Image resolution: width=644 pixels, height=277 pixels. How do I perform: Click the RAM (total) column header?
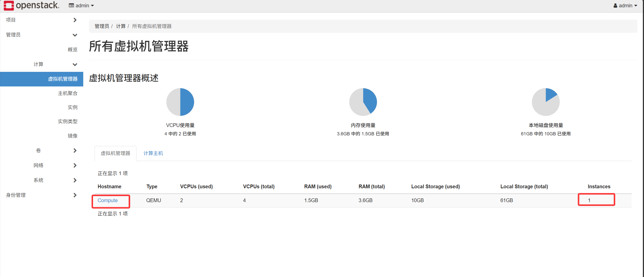(x=372, y=187)
